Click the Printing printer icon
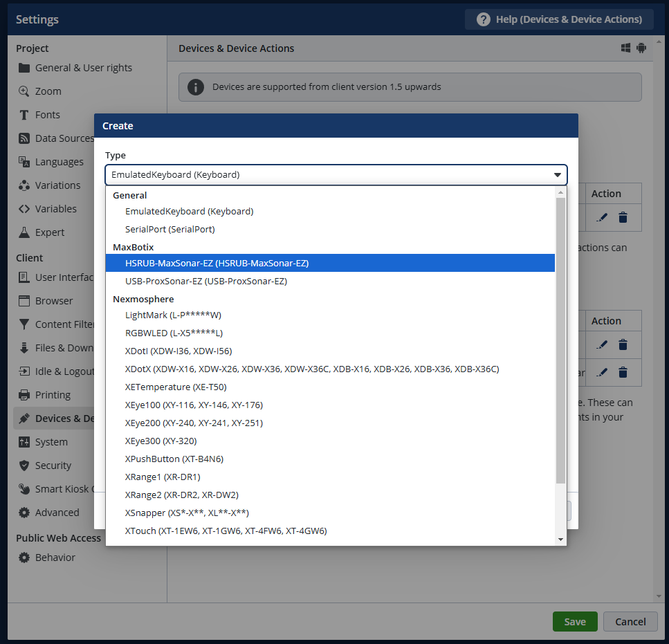This screenshot has height=644, width=669. [x=24, y=395]
